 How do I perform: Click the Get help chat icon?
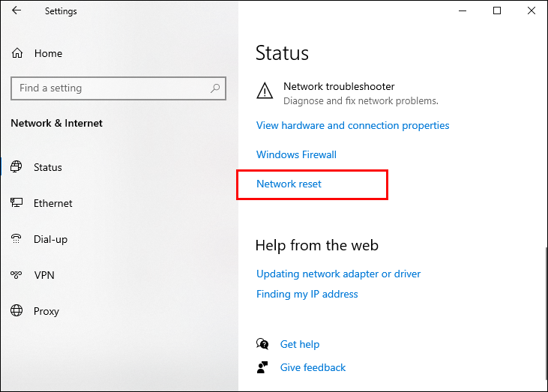[262, 344]
